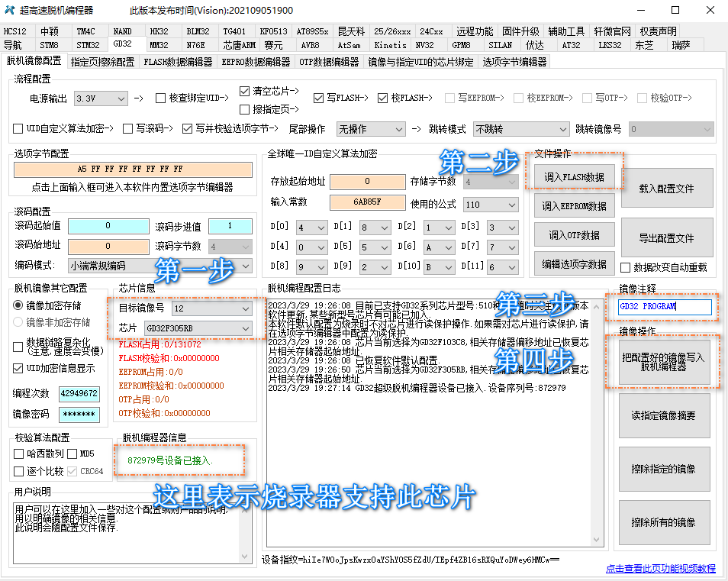Click the 滚码始地址 input field
The height and width of the screenshot is (581, 728).
coord(108,246)
